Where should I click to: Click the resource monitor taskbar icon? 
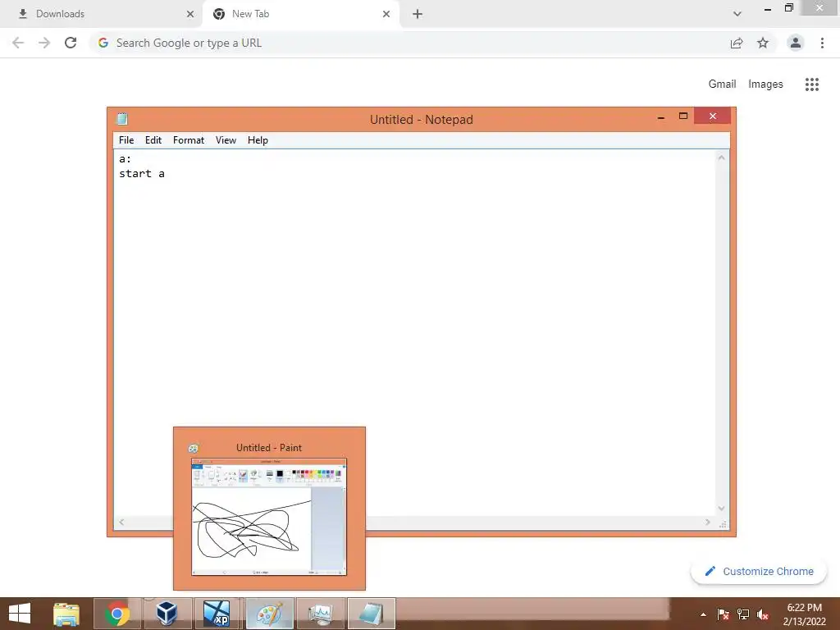[x=321, y=614]
